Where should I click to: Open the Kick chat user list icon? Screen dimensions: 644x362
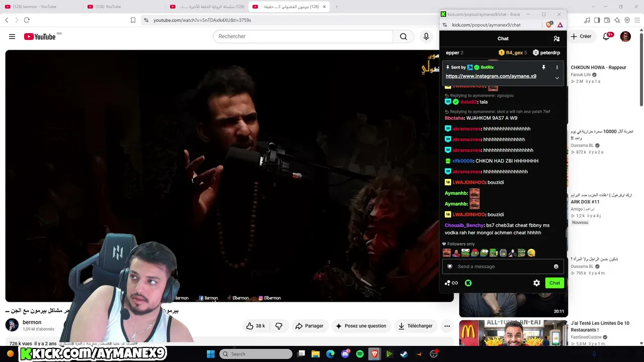tap(556, 39)
